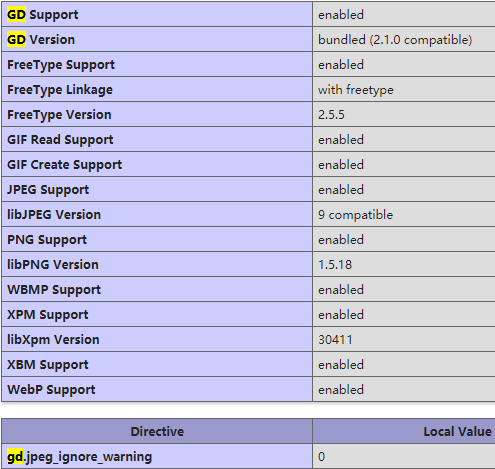Click the 'GIF Read Support' label
Image resolution: width=495 pixels, height=469 pixels.
pyautogui.click(x=60, y=140)
